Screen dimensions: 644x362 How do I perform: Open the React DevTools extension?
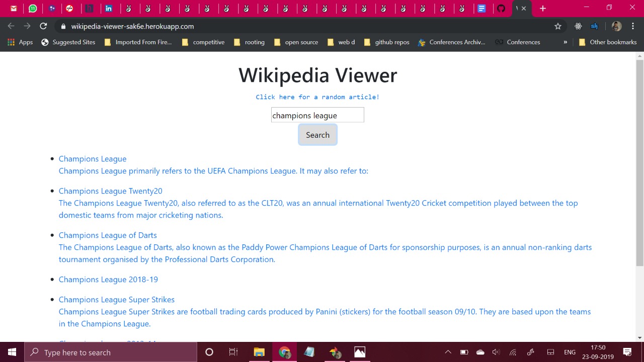coord(578,26)
